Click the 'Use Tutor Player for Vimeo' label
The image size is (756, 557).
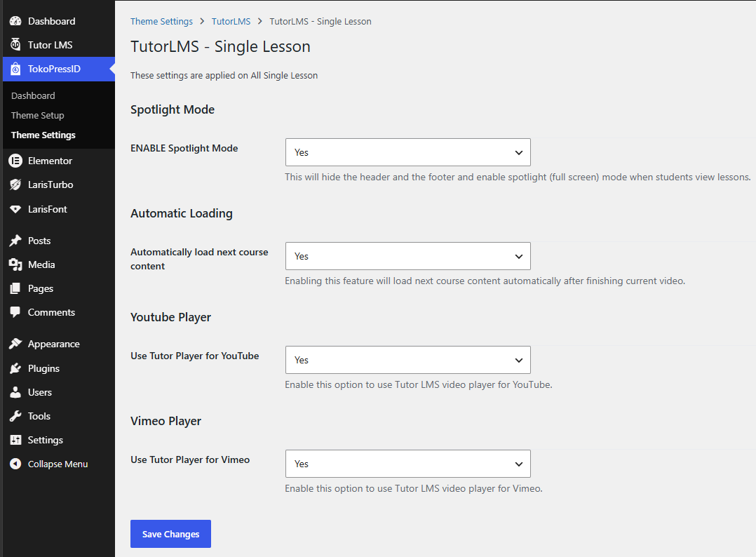point(190,459)
